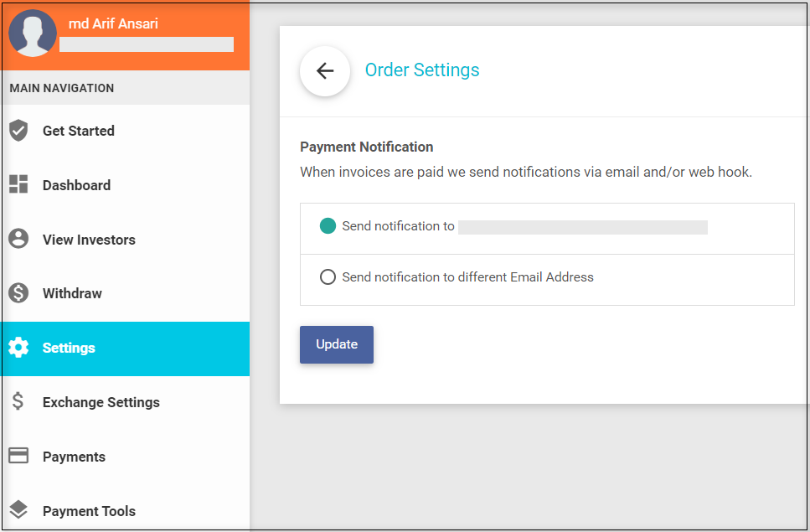The width and height of the screenshot is (810, 532).
Task: Click the user profile avatar
Action: (33, 34)
